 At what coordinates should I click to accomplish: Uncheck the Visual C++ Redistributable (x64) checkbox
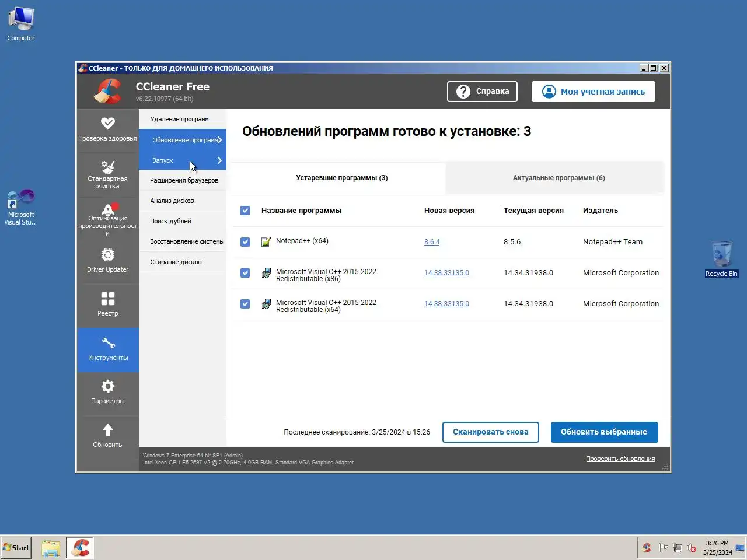(x=245, y=304)
